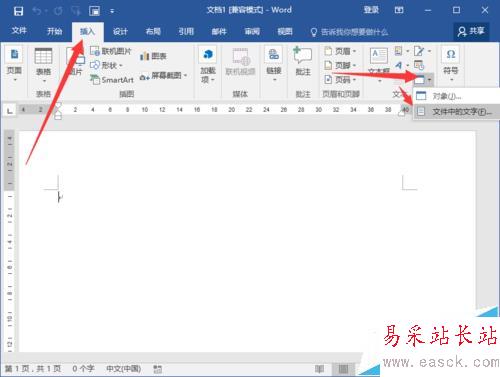Screen dimensions: 500x377
Task: Open ribbon display options icon
Action: [399, 10]
